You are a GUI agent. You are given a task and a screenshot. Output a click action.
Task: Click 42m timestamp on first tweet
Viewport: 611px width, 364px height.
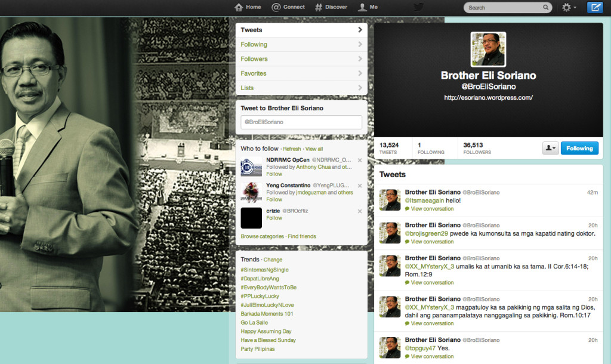[x=593, y=192]
